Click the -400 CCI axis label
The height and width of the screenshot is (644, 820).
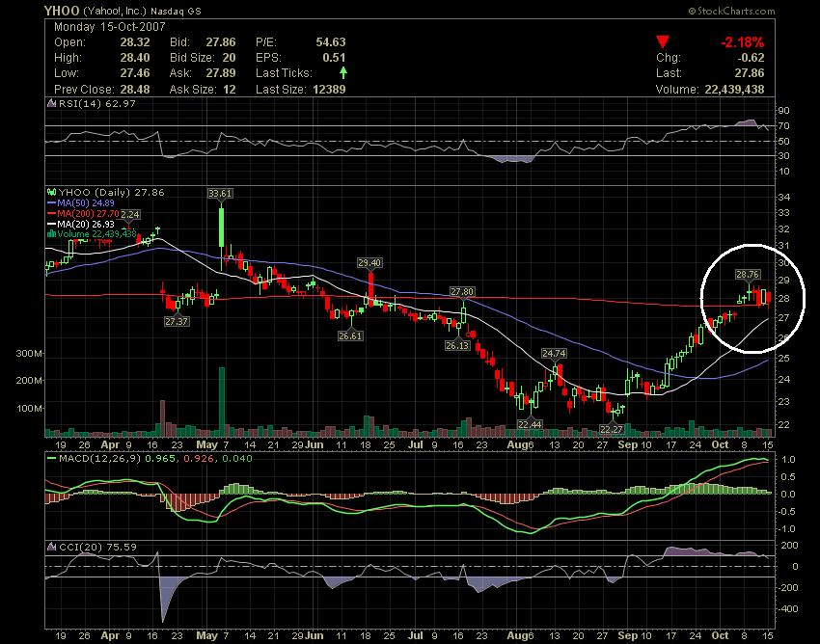787,608
